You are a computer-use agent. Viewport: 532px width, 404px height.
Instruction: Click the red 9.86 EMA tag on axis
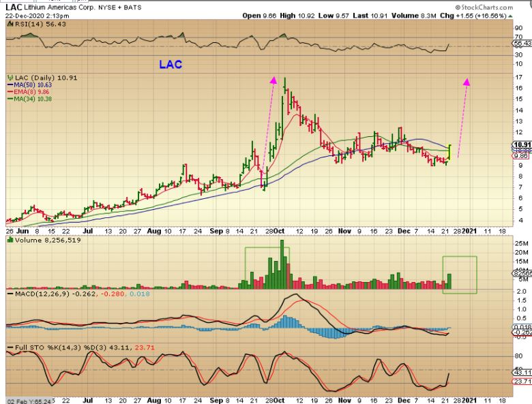[x=521, y=156]
